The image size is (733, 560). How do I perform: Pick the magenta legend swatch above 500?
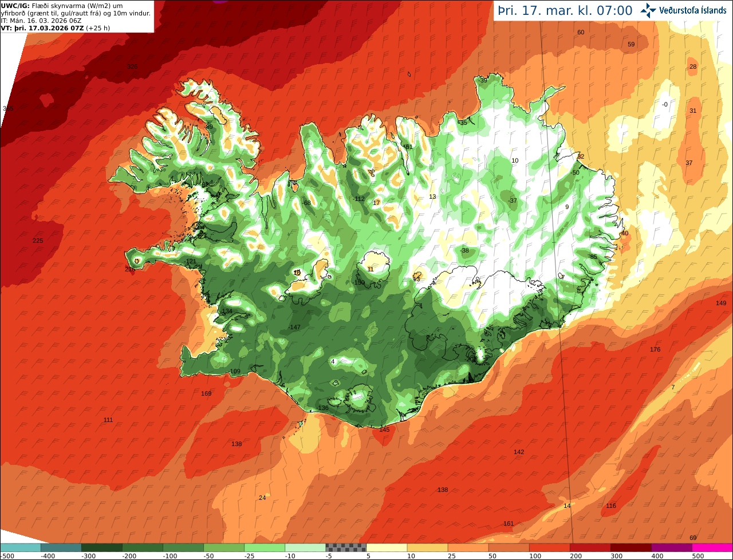712,547
